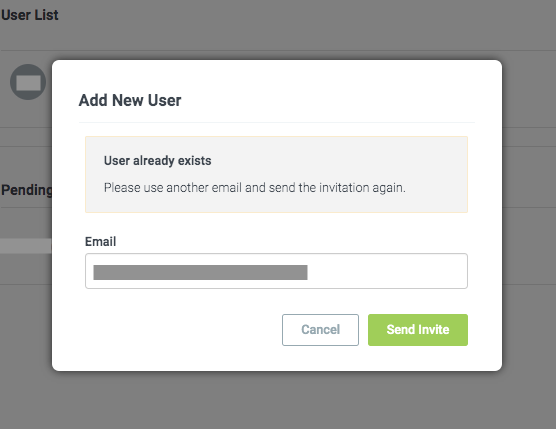Click the User already exists alert title
The height and width of the screenshot is (429, 556).
point(157,161)
